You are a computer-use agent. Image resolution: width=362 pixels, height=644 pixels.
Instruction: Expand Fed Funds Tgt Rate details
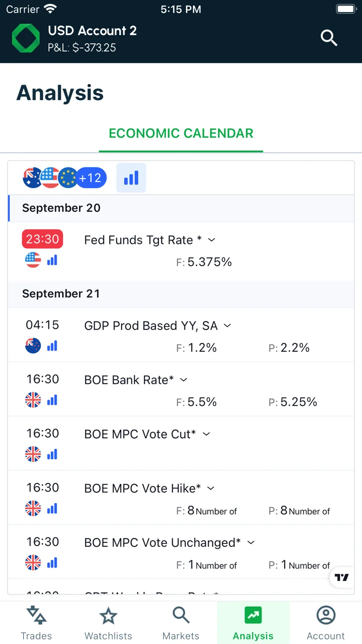(x=212, y=240)
